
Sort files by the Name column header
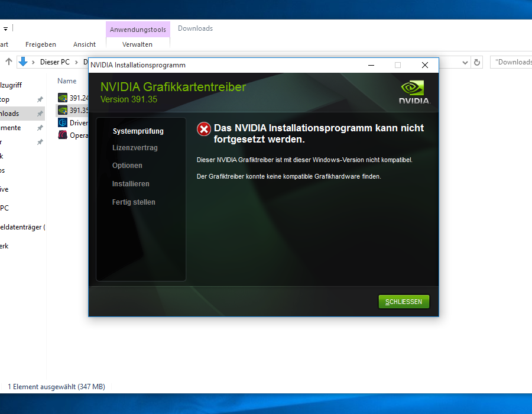[x=67, y=81]
